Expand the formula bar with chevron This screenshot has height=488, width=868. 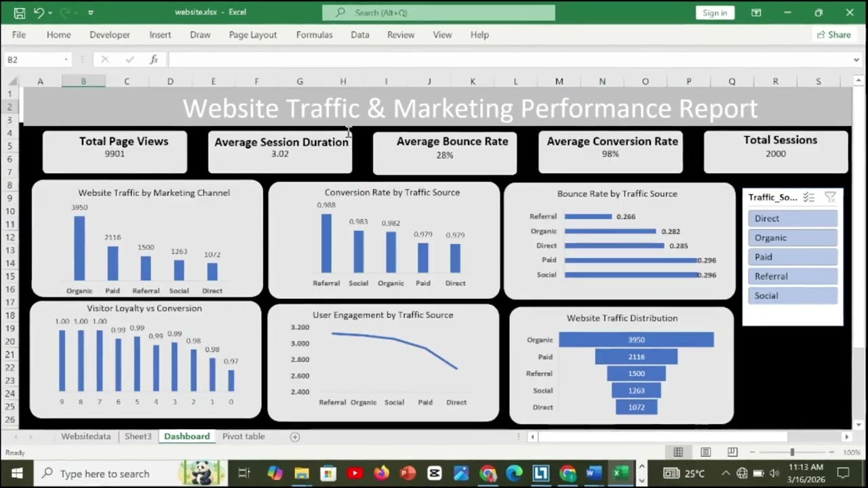[856, 60]
